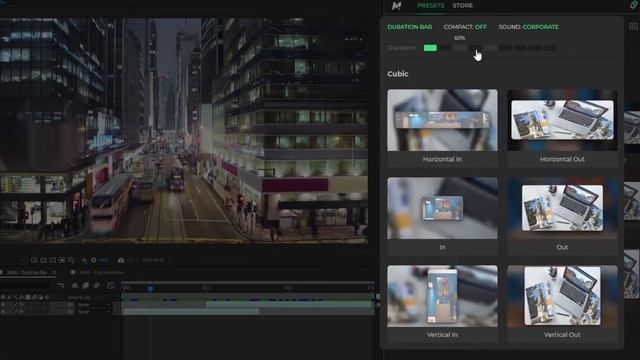Image resolution: width=640 pixels, height=360 pixels.
Task: Switch to the PRESETS tab
Action: pos(431,5)
